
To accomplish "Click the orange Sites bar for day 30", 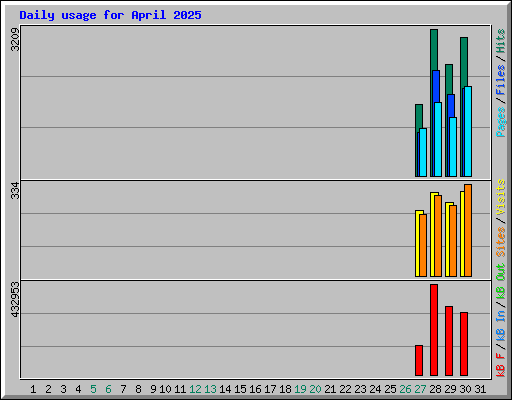I will pos(468,231).
